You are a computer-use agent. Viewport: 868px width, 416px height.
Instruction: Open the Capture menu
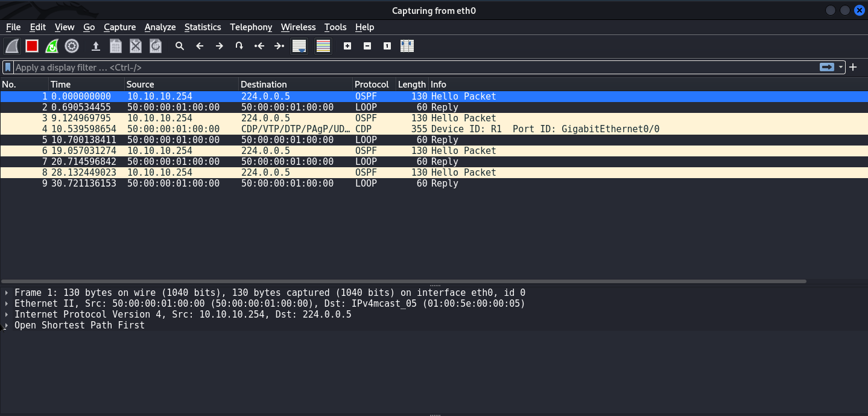(120, 27)
